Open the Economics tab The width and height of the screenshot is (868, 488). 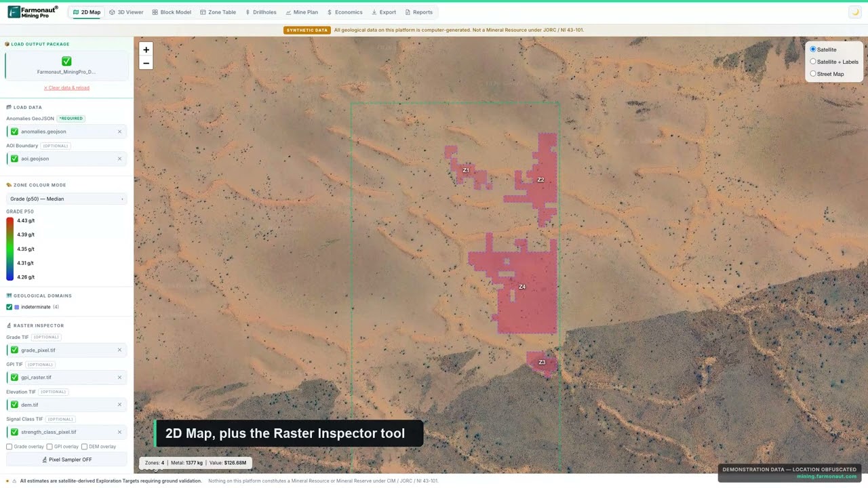click(345, 12)
